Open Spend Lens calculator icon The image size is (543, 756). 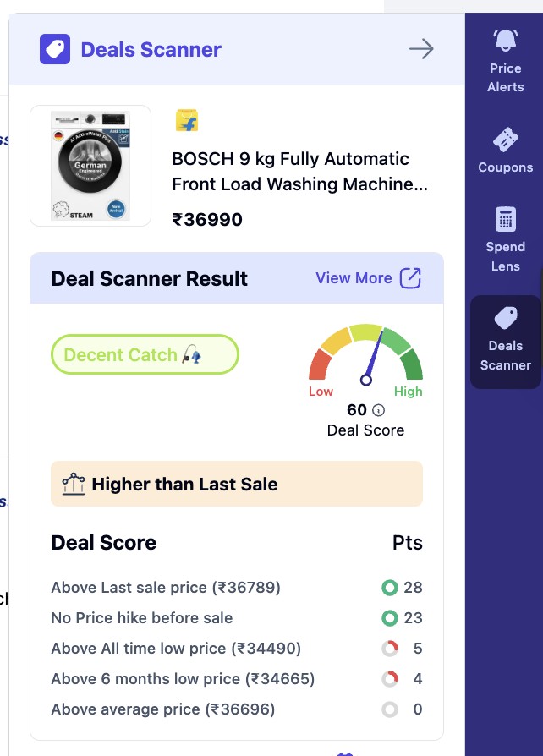[506, 219]
